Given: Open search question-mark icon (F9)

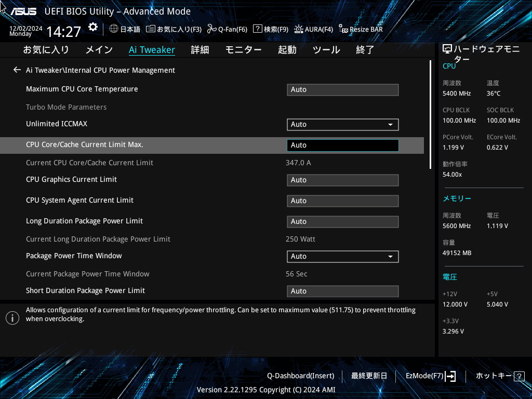Looking at the screenshot, I should click(258, 29).
